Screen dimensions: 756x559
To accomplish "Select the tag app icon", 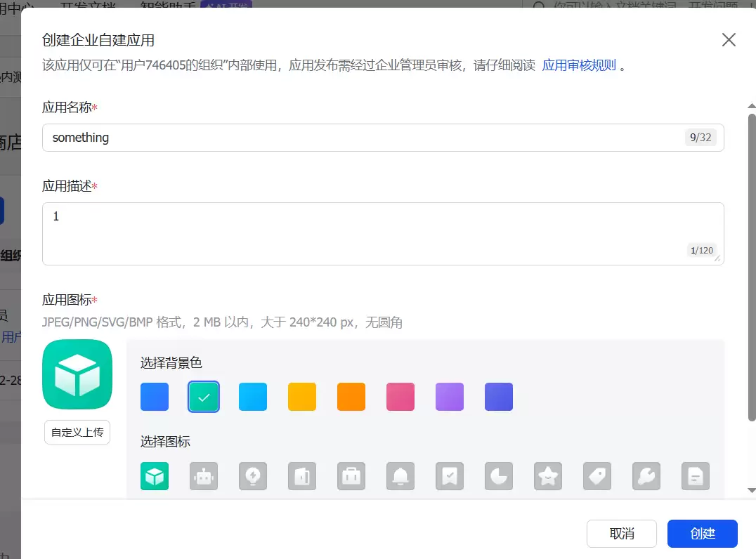I will 597,476.
